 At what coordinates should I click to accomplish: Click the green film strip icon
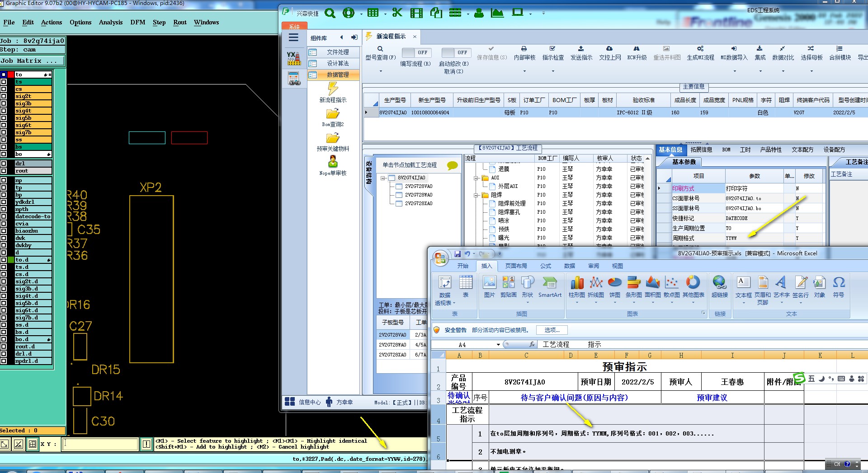pos(416,13)
